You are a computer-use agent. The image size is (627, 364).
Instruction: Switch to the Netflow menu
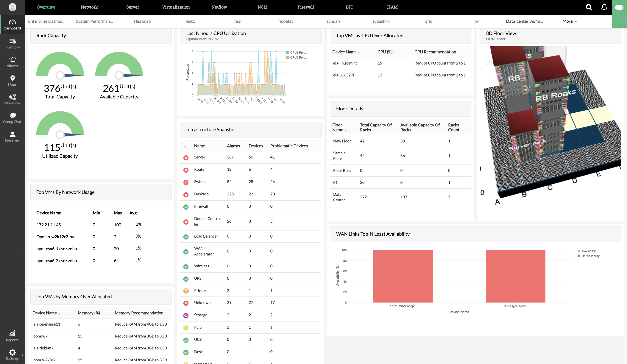pos(219,7)
